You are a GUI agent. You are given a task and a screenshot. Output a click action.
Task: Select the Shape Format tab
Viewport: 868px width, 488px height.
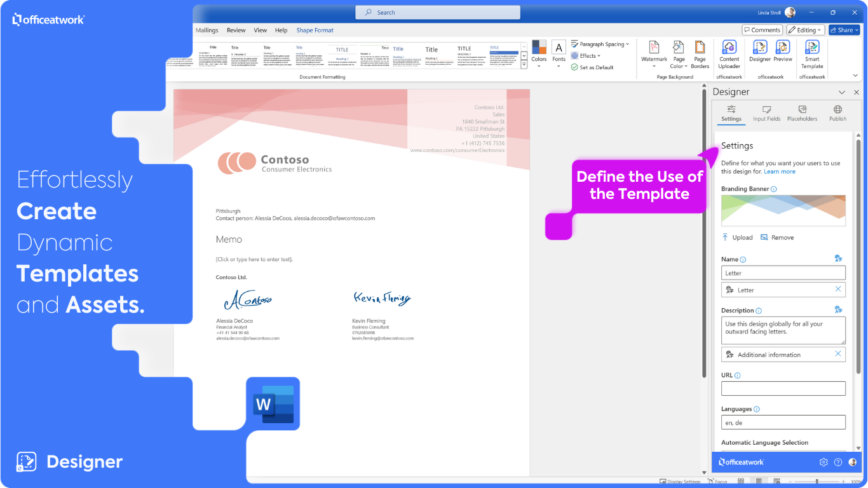click(x=315, y=30)
